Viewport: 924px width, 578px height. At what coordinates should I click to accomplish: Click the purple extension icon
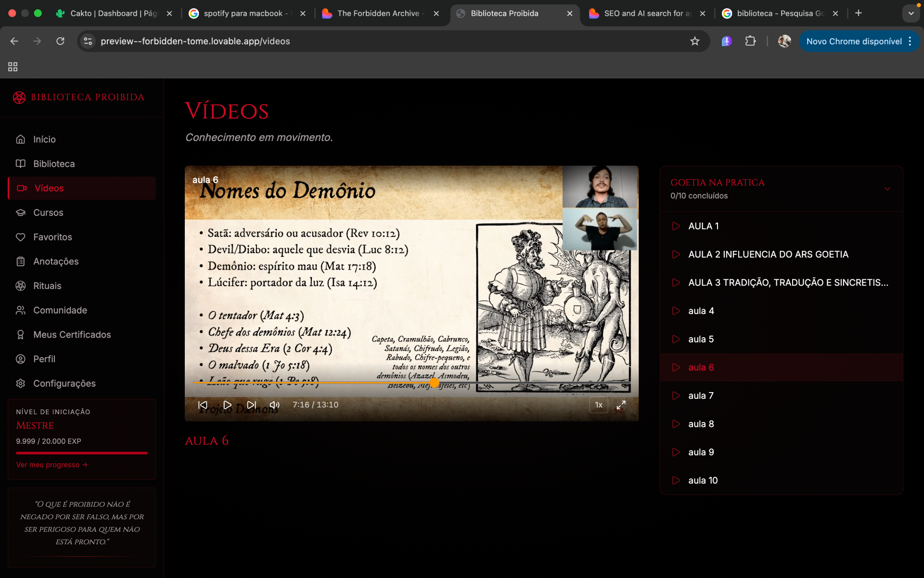point(727,41)
